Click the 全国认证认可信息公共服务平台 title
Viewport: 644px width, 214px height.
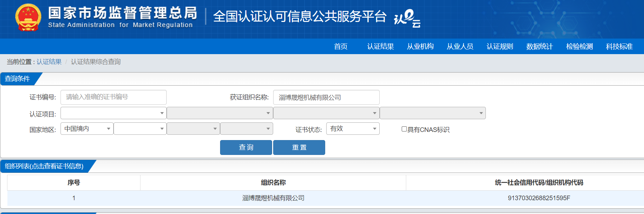[x=300, y=17]
